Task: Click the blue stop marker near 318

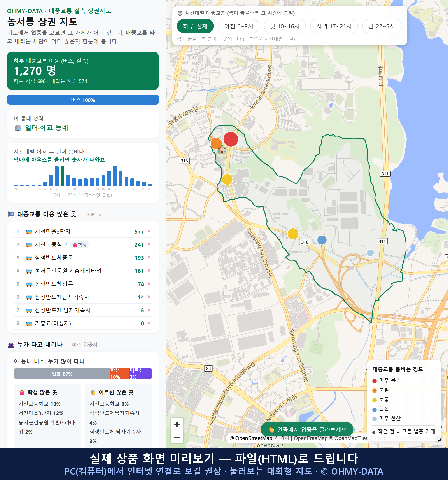Action: pos(322,240)
